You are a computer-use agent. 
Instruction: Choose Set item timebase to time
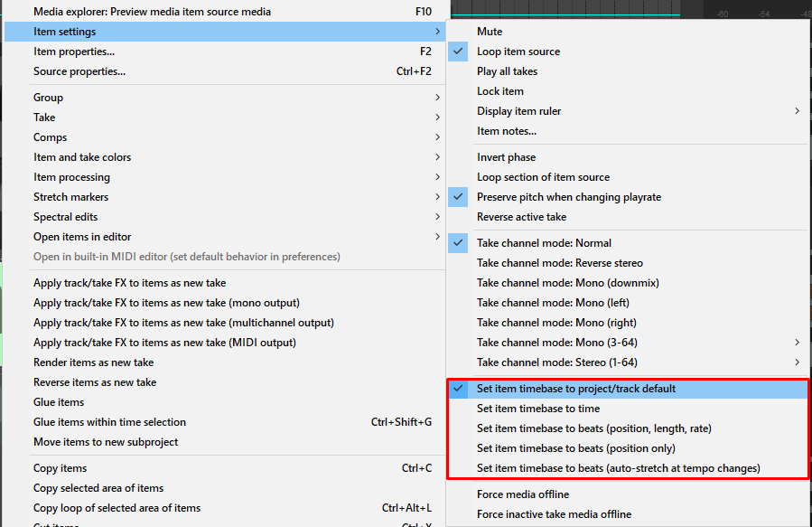click(x=538, y=409)
